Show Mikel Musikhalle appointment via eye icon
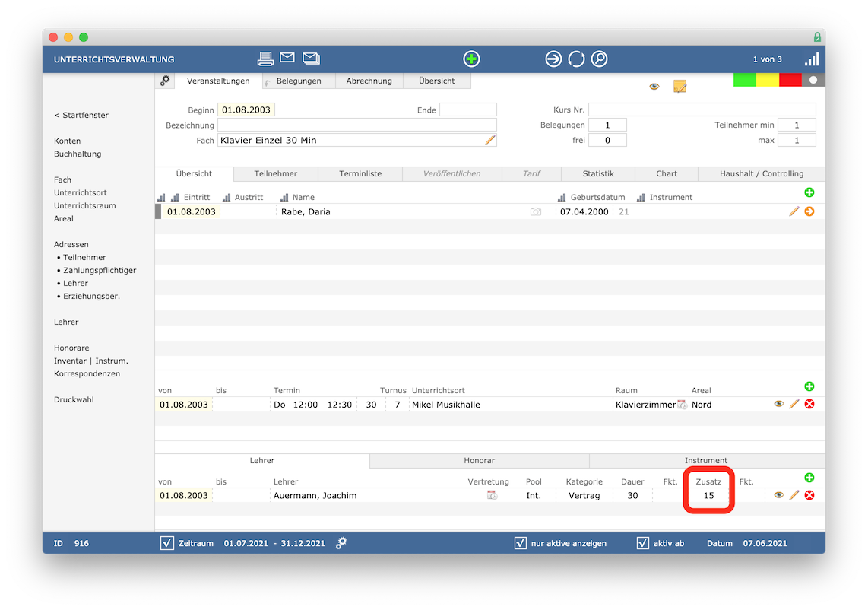This screenshot has height=610, width=868. tap(778, 404)
